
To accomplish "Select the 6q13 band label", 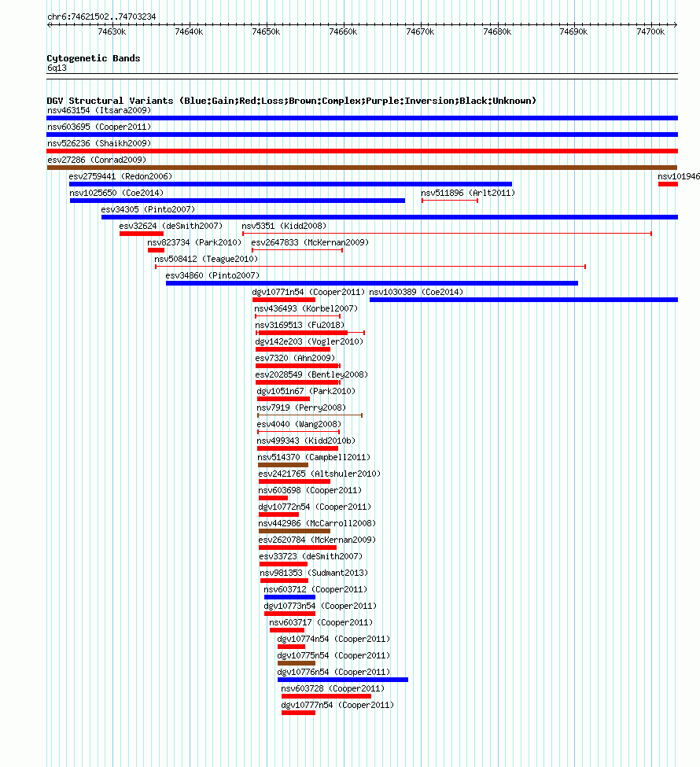I will pos(57,68).
